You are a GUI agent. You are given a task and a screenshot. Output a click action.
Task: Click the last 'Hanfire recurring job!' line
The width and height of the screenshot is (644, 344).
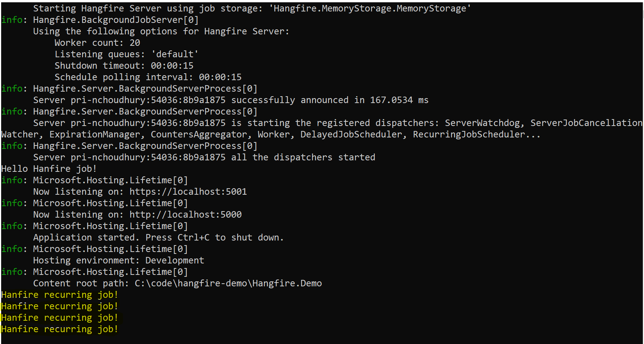point(60,329)
